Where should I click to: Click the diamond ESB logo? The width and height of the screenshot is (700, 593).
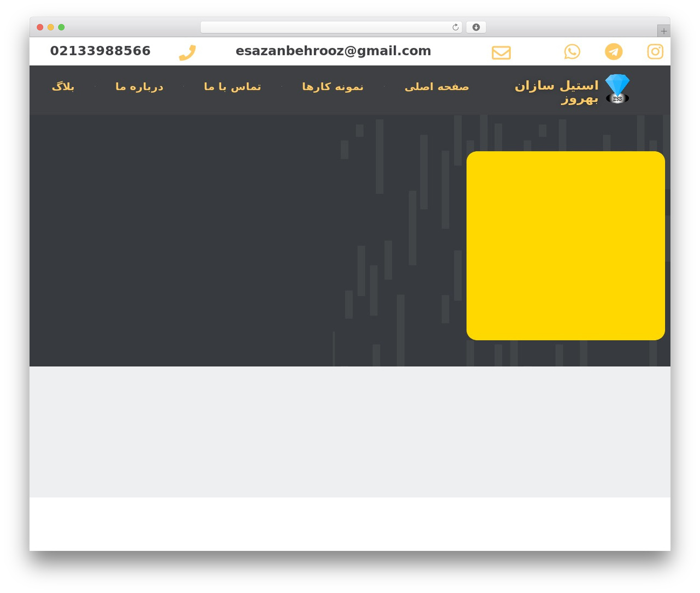(617, 89)
